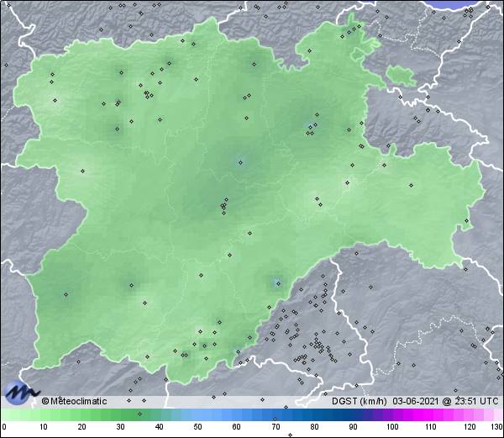Click the scale value 100

pyautogui.click(x=392, y=427)
